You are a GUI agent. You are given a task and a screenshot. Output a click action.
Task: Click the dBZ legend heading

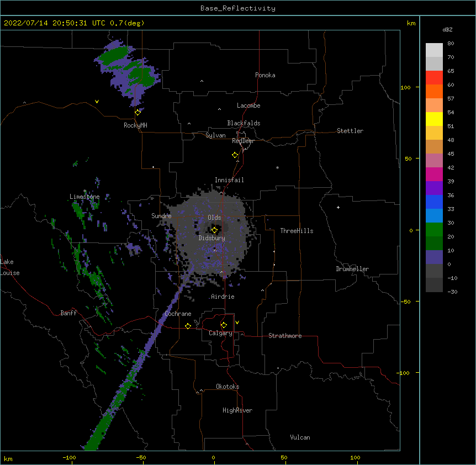tap(447, 30)
